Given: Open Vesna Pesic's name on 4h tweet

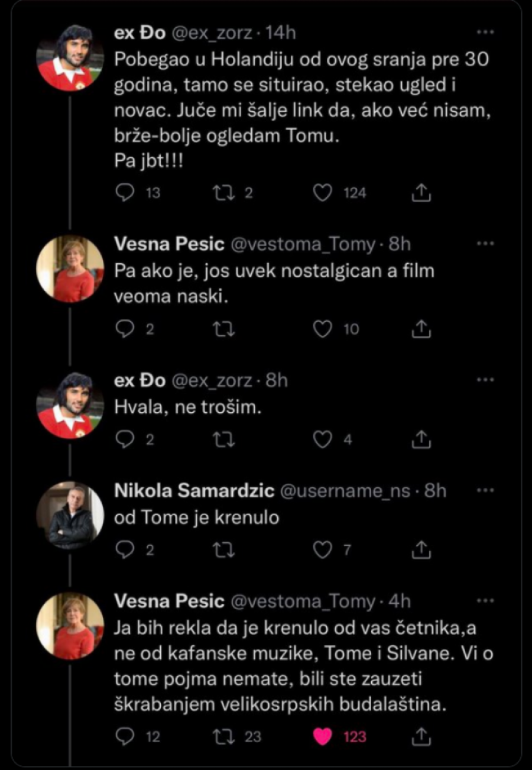Looking at the screenshot, I should 169,601.
